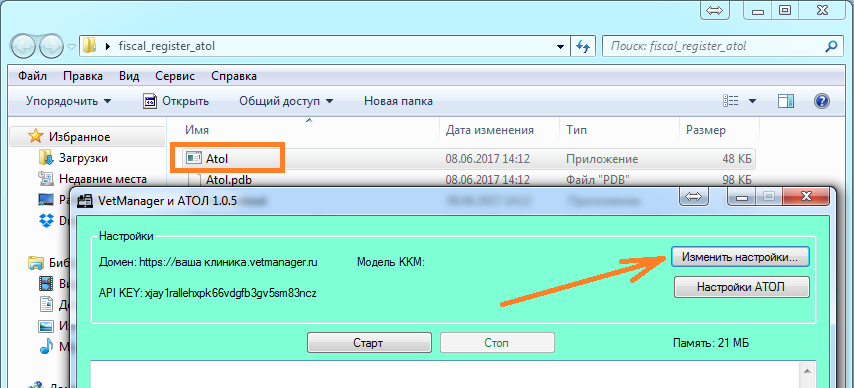Viewport: 854px width, 388px height.
Task: Click the folder icon in the address bar
Action: [x=89, y=46]
